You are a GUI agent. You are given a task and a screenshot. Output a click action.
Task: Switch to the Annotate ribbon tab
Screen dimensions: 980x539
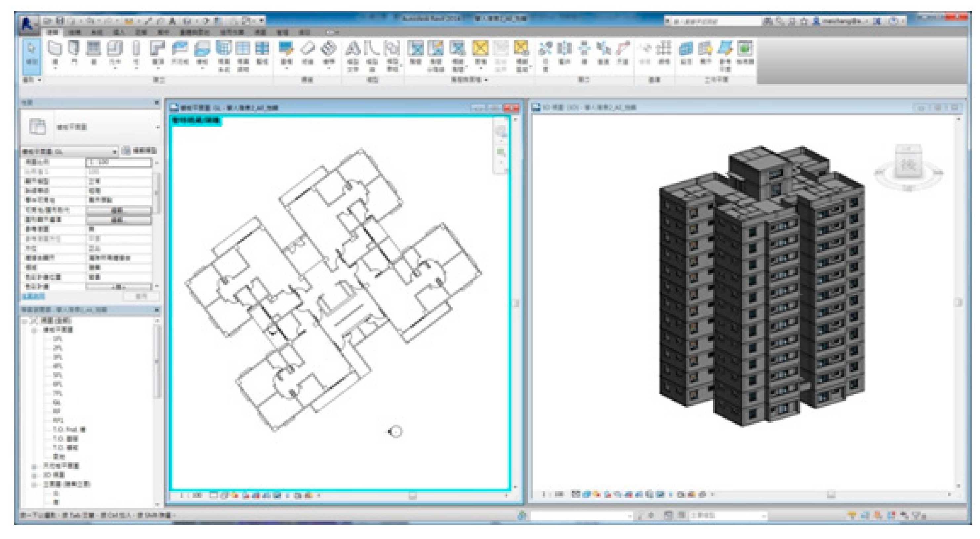(141, 32)
